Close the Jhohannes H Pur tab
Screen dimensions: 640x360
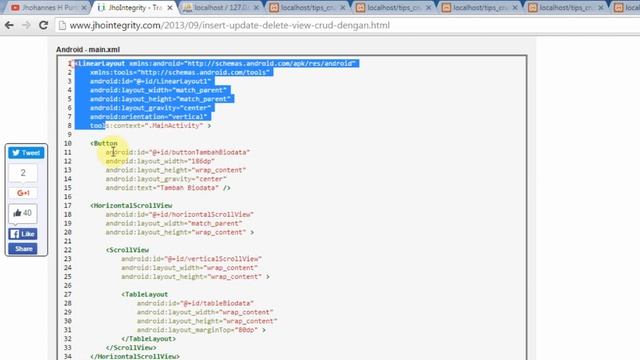pos(84,8)
